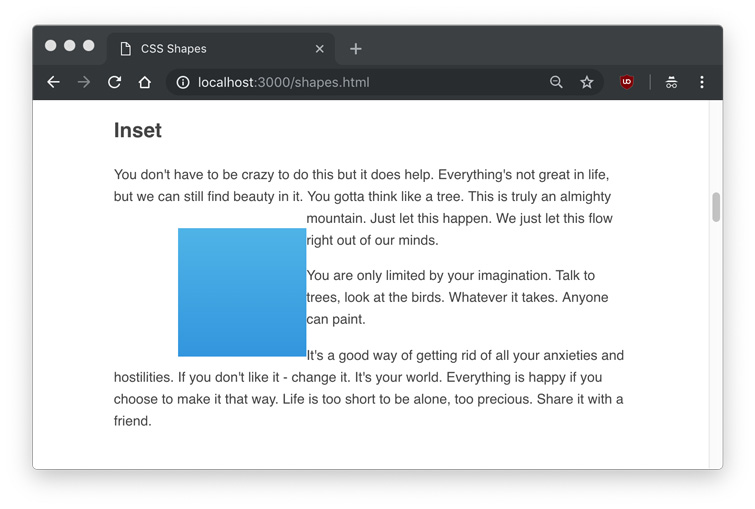Go back to the previous page

point(54,82)
